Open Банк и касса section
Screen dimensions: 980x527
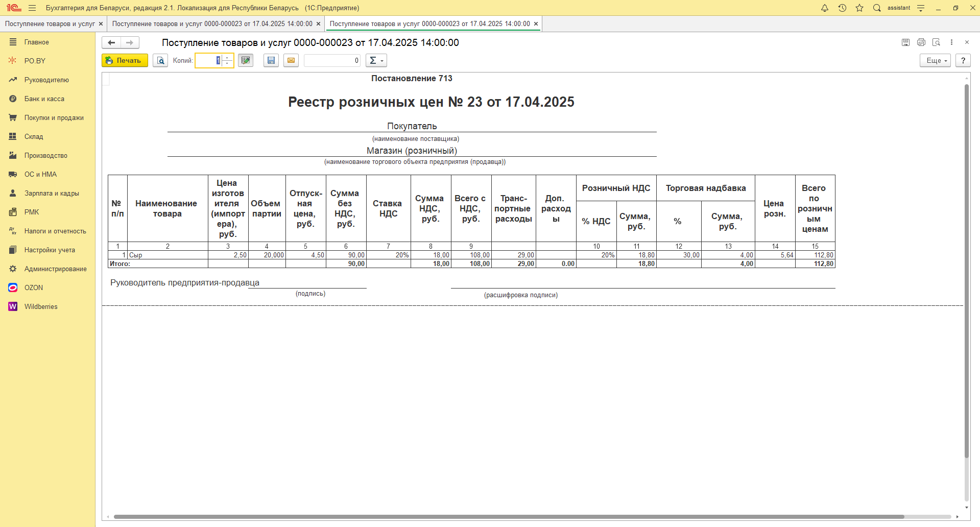click(x=44, y=99)
